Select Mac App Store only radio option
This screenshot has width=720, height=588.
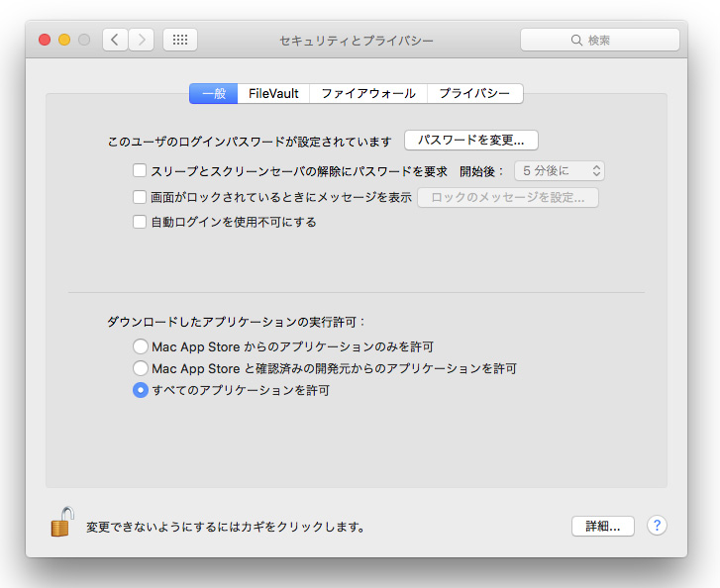pyautogui.click(x=140, y=346)
